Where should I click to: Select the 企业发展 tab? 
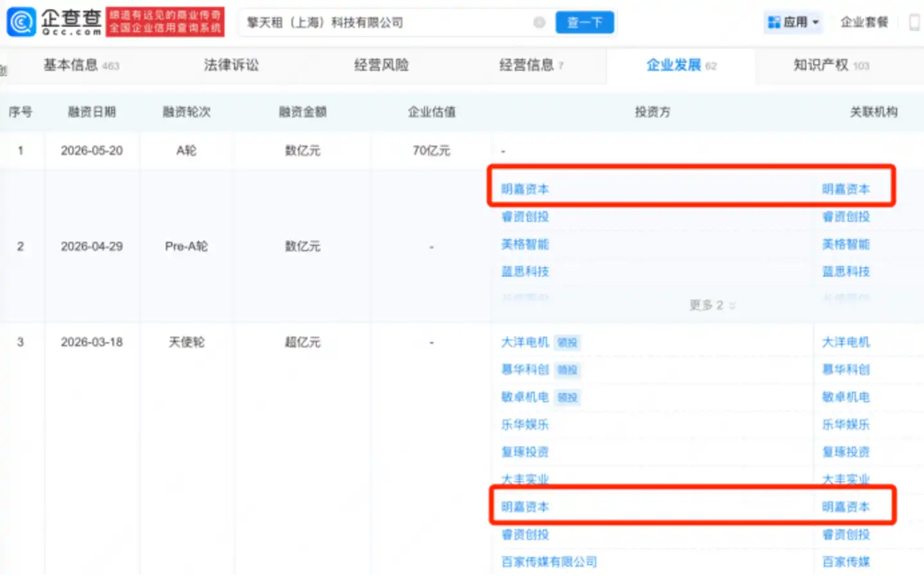(x=681, y=65)
